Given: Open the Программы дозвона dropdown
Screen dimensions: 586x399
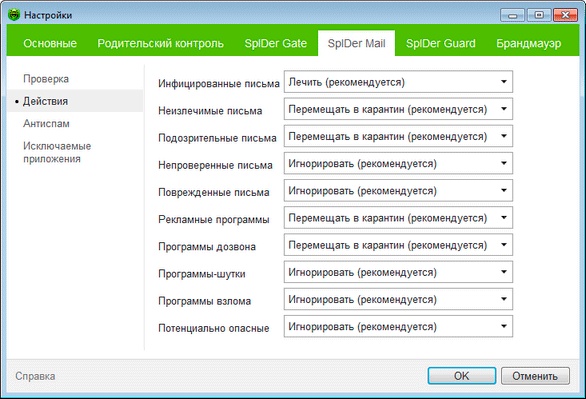Looking at the screenshot, I should tap(398, 245).
